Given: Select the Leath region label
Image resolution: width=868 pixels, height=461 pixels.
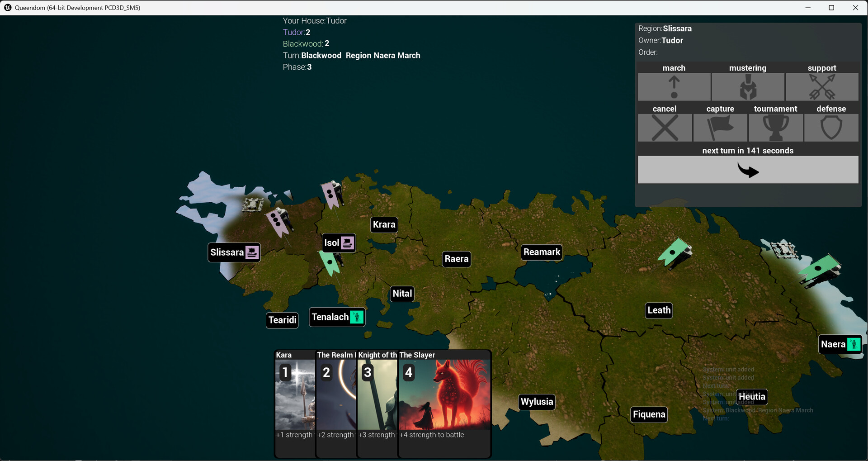Looking at the screenshot, I should tap(659, 310).
